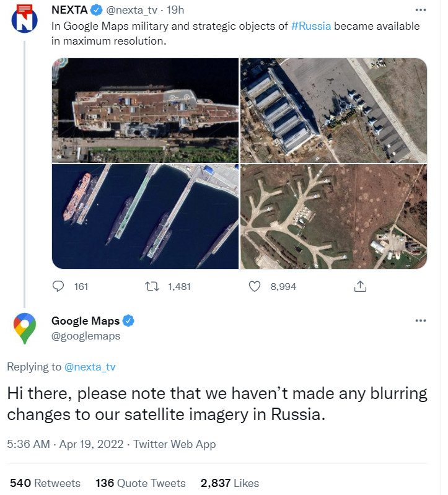Reply to the NEXTA tweet
Image resolution: width=448 pixels, height=495 pixels.
point(59,286)
